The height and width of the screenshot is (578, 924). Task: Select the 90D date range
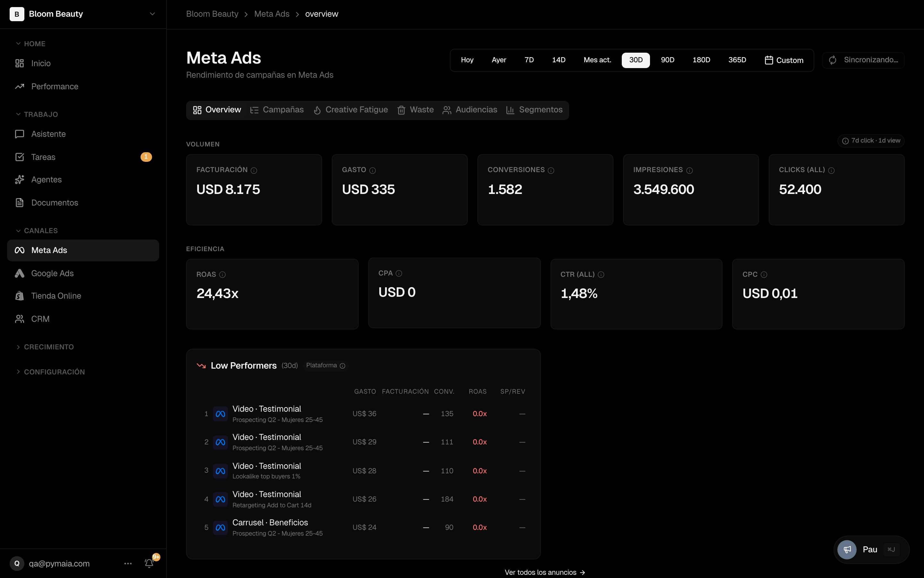(x=667, y=60)
